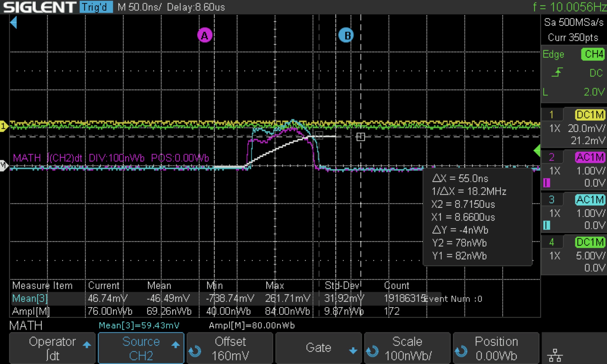Click the rising edge trigger slope icon
This screenshot has width=607, height=364.
tap(557, 73)
